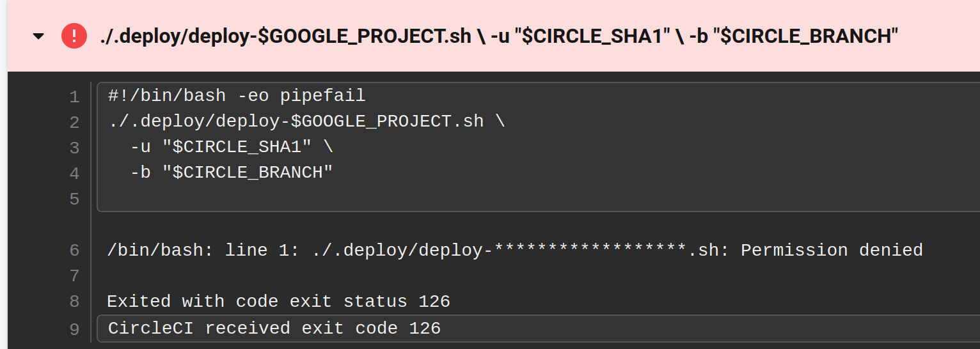Select line number 2 in gutter
Viewport: 980px width, 349px height.
(74, 123)
